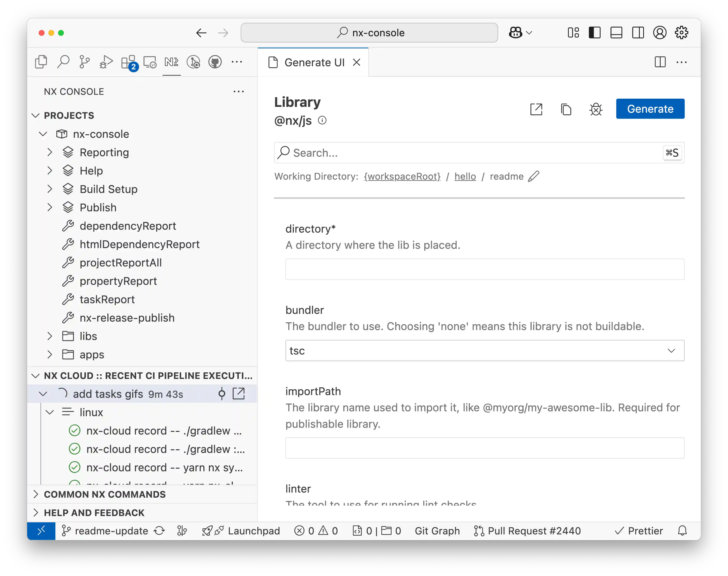This screenshot has height=576, width=728.
Task: Click the open-in-new-window icon near Library title
Action: [x=536, y=109]
